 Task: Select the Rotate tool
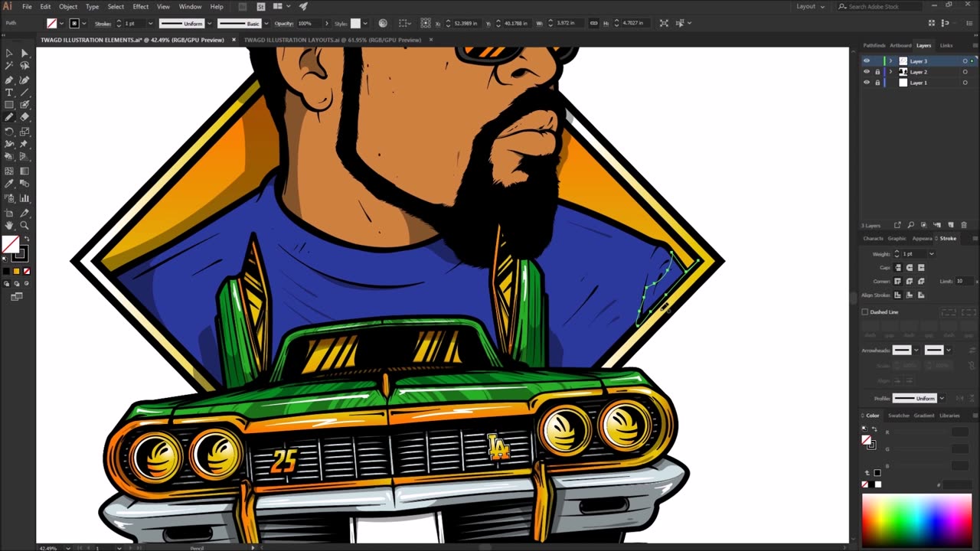point(9,132)
